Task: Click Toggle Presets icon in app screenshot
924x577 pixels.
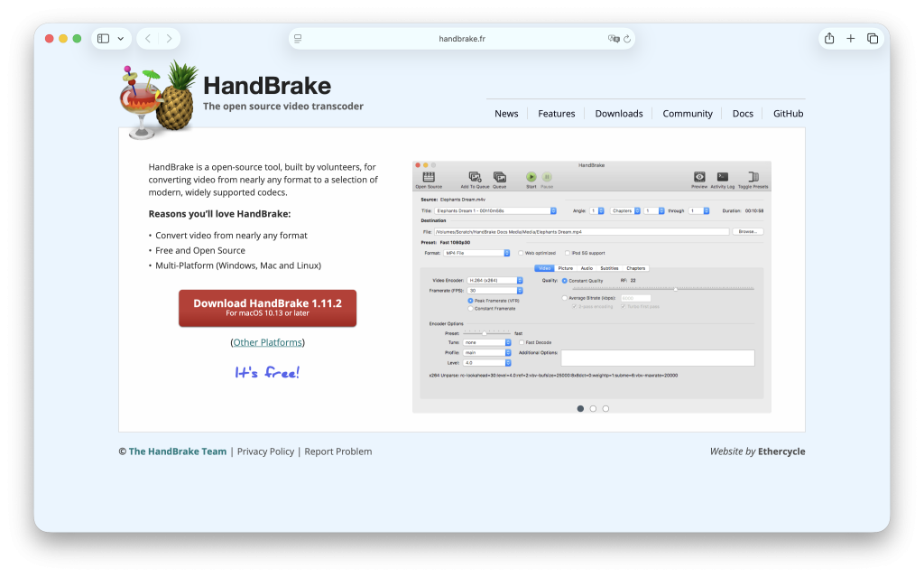Action: [x=753, y=179]
